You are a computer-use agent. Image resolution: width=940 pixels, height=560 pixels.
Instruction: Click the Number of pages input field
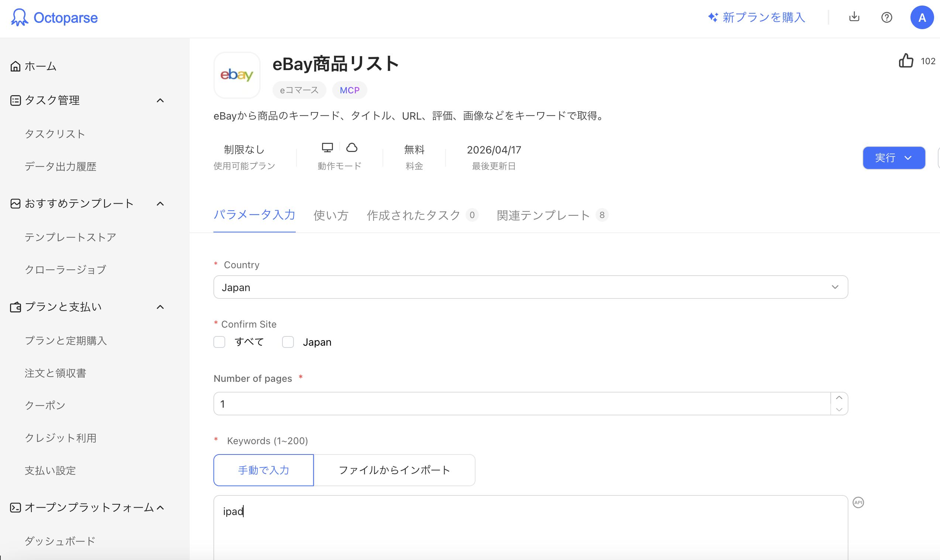(522, 404)
